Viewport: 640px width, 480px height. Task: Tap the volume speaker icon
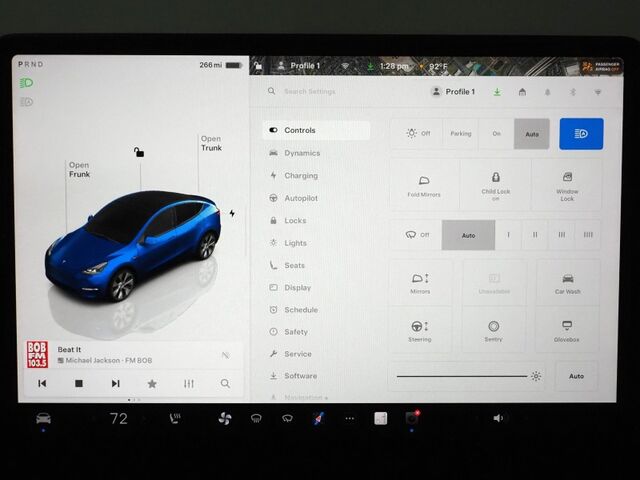(498, 418)
